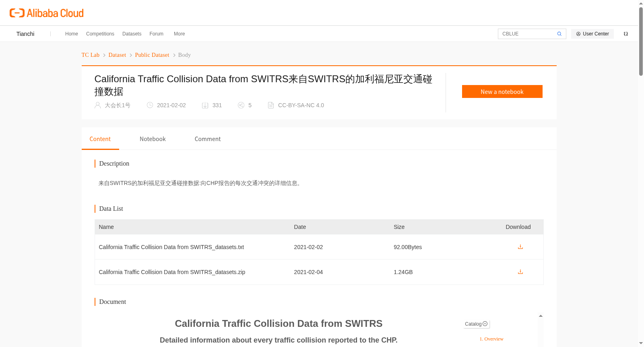Jump to 1. Overview in catalog
The width and height of the screenshot is (644, 347).
(491, 339)
